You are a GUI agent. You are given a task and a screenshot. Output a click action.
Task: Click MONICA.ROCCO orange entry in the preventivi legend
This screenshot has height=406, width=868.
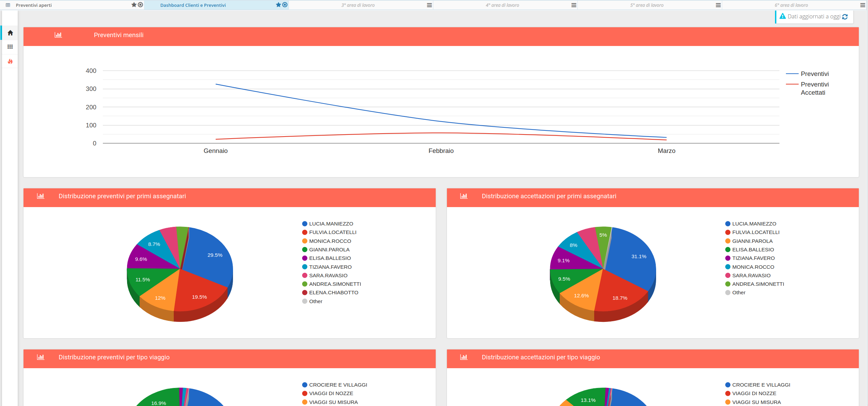(x=327, y=241)
